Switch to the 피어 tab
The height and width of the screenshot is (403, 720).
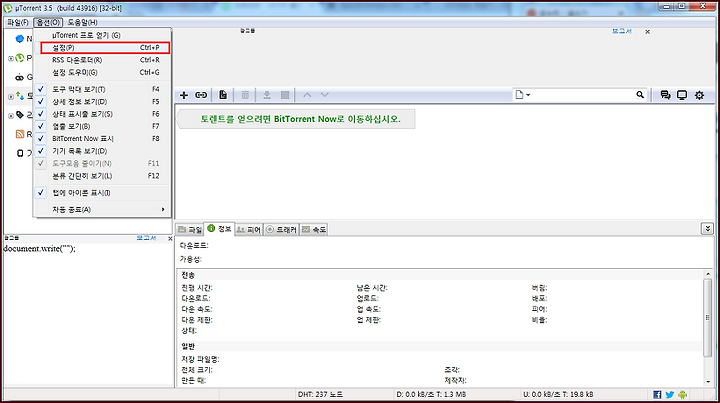tap(248, 229)
